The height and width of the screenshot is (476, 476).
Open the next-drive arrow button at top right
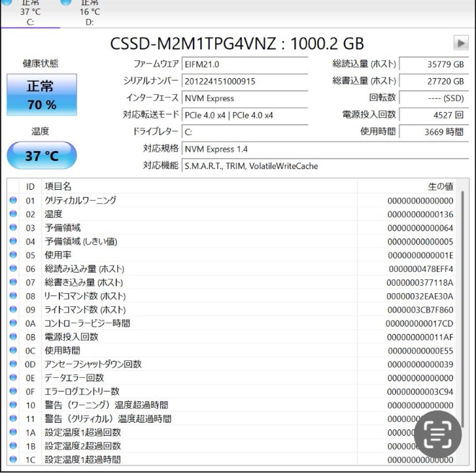tap(460, 43)
